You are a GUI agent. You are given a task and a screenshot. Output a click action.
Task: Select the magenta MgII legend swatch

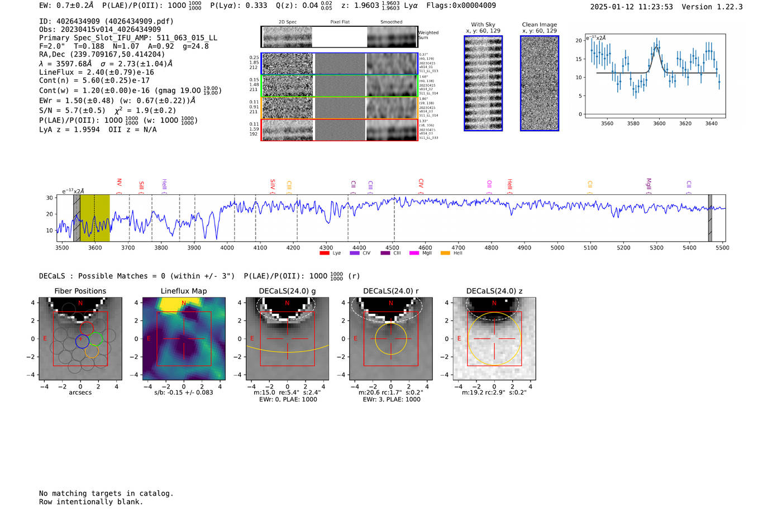tap(414, 253)
